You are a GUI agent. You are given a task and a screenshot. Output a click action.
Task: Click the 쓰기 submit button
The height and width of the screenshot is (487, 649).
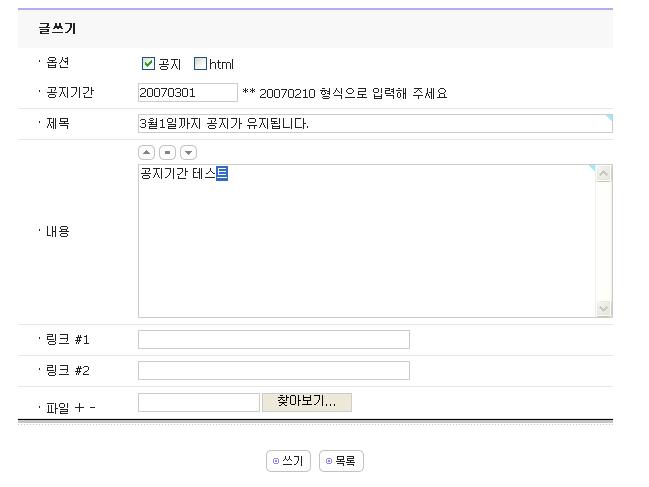pos(288,461)
